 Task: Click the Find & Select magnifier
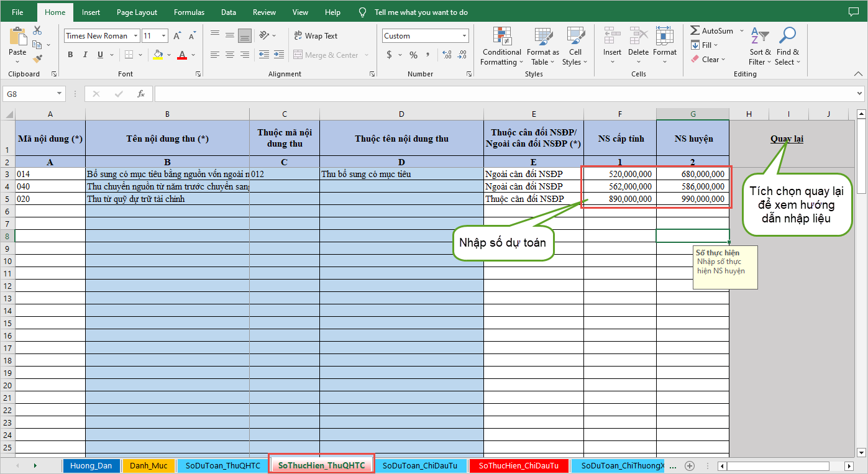pos(787,47)
